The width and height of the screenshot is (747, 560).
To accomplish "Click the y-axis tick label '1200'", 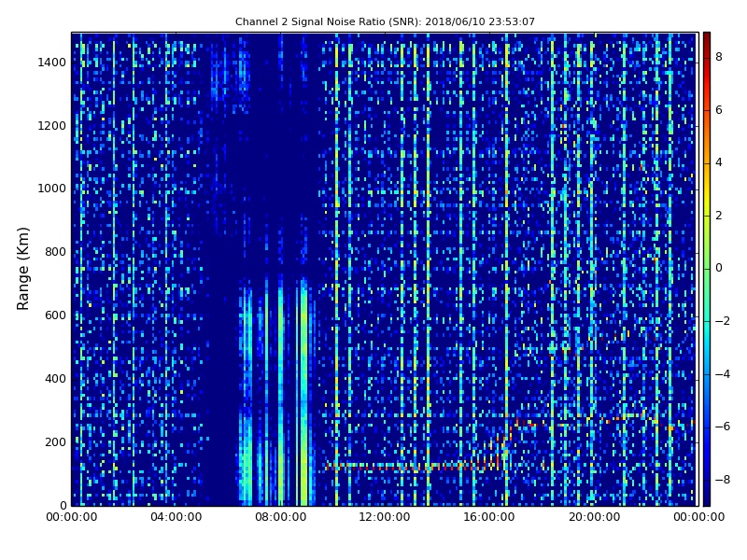I will pyautogui.click(x=52, y=126).
